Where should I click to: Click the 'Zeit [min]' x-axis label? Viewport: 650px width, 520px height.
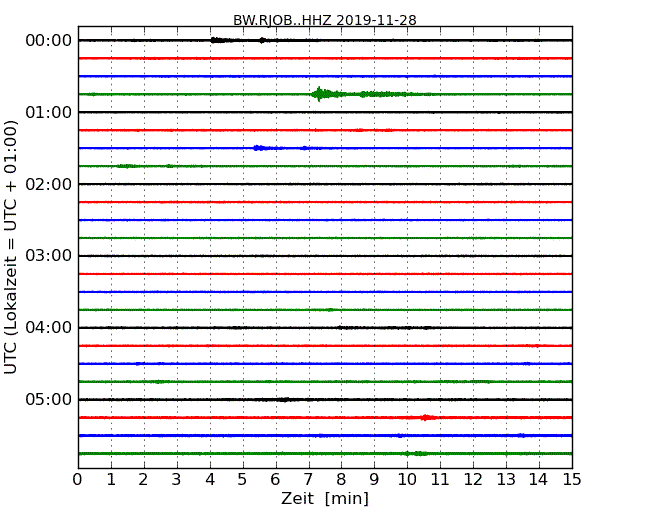(x=325, y=498)
